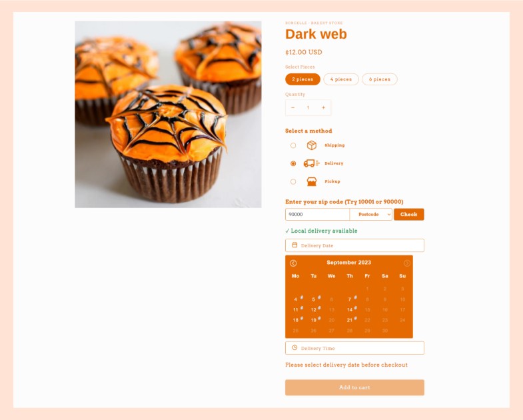Choose the 4 pieces option
Screen dimensions: 523x420
[x=341, y=79]
